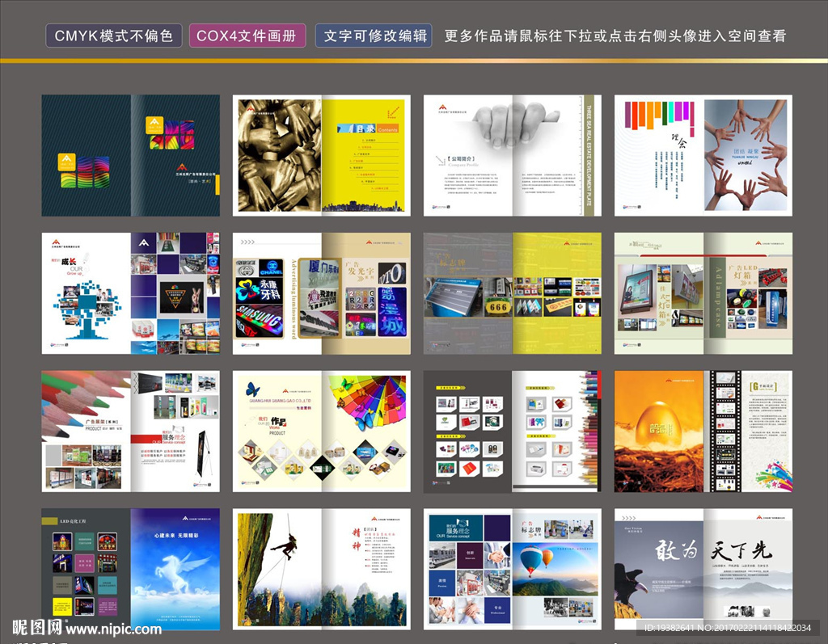828x644 pixels.
Task: Select the 发光字 neon signage spread
Action: 321,293
